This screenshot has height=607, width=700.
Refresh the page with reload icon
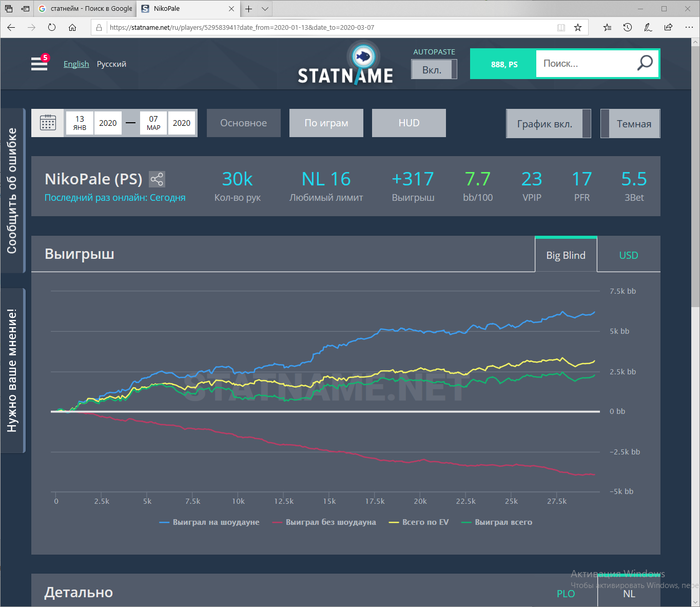(x=52, y=27)
